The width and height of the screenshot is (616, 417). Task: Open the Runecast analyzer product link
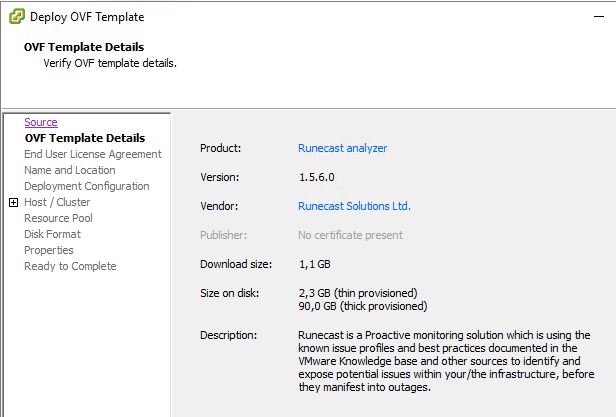point(342,148)
